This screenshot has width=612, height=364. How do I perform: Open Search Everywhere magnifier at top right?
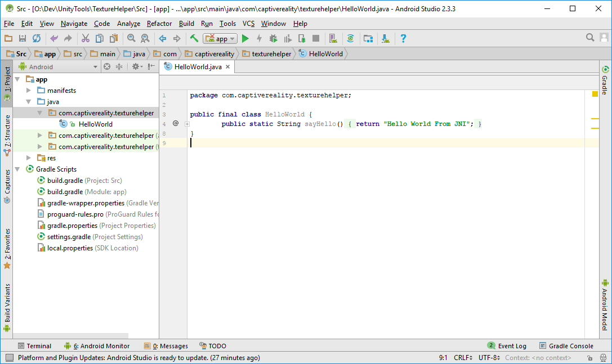pos(590,38)
